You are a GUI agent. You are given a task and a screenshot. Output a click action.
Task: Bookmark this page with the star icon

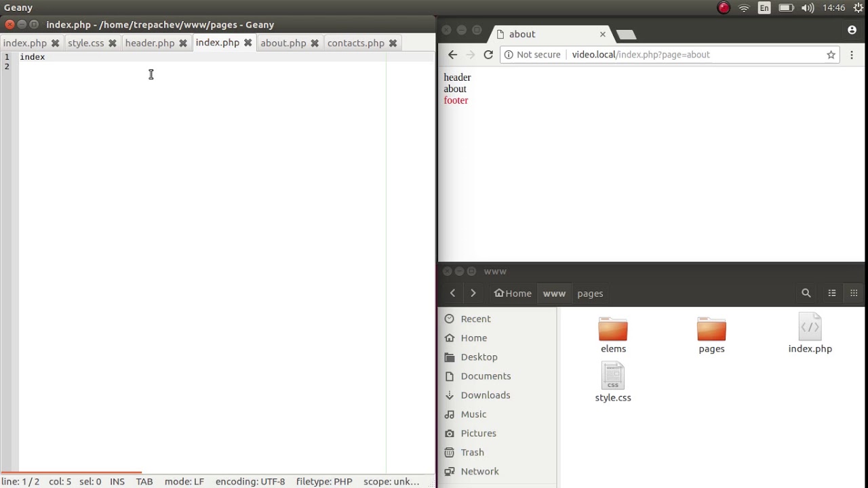831,55
